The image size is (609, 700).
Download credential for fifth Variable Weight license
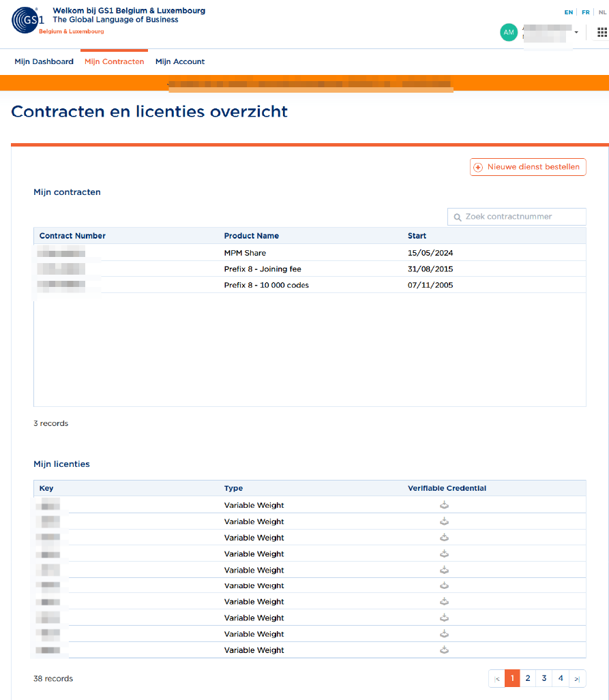click(x=444, y=570)
